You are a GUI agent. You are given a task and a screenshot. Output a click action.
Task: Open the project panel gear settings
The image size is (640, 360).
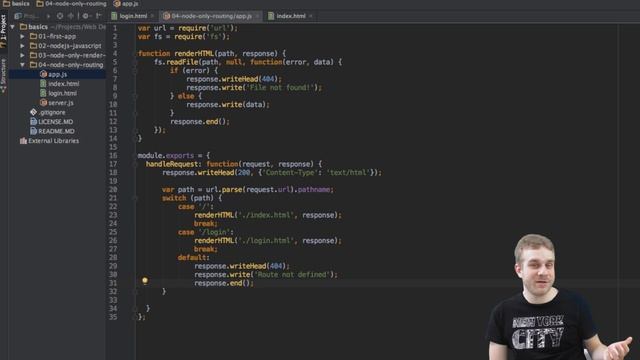pyautogui.click(x=85, y=16)
